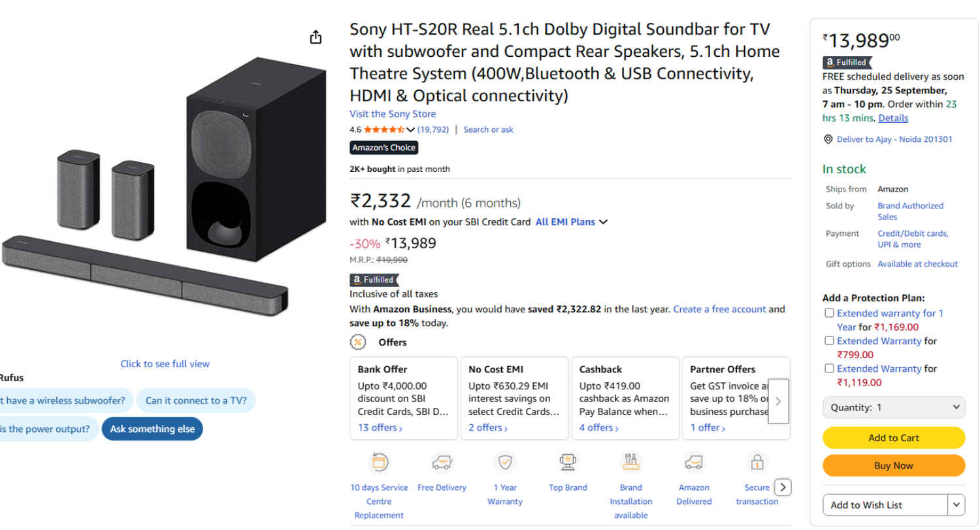The width and height of the screenshot is (980, 530).
Task: Visit the Sony Store link
Action: coord(392,113)
